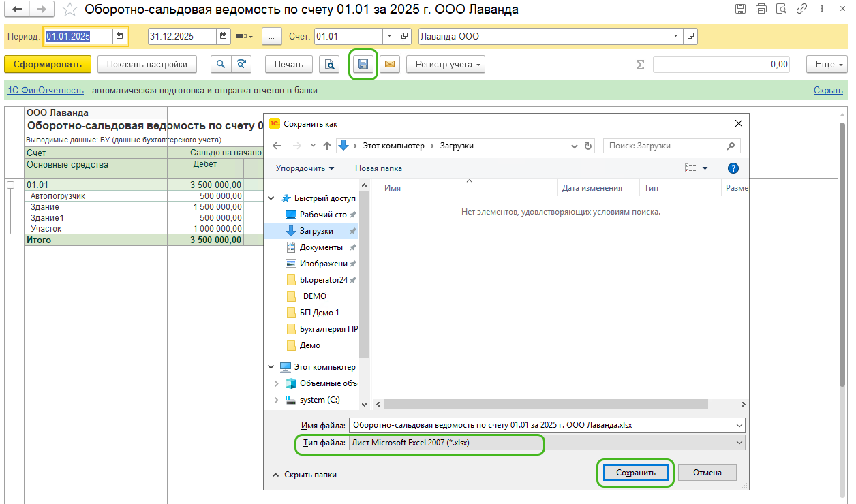Go back with the left arrow
Image resolution: width=856 pixels, height=504 pixels.
pyautogui.click(x=18, y=10)
